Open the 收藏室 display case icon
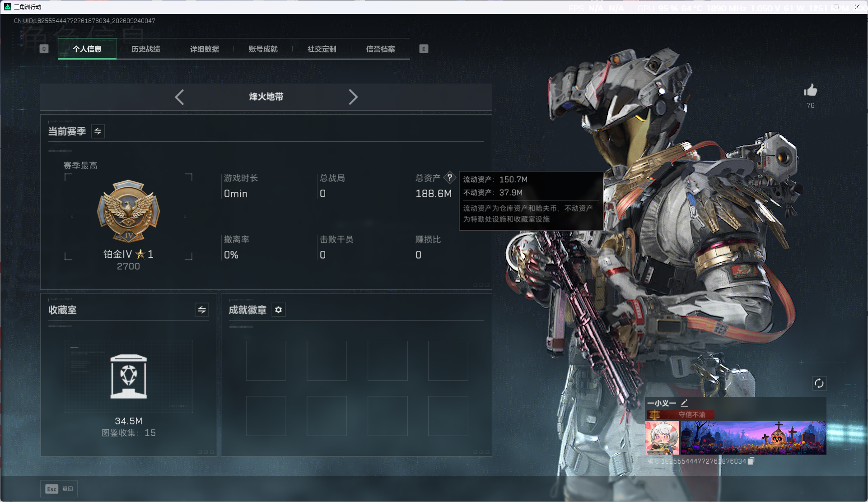The height and width of the screenshot is (502, 868). coord(129,376)
